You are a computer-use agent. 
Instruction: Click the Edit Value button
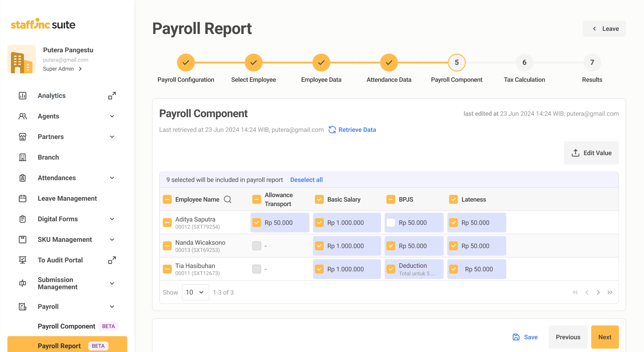[x=591, y=153]
